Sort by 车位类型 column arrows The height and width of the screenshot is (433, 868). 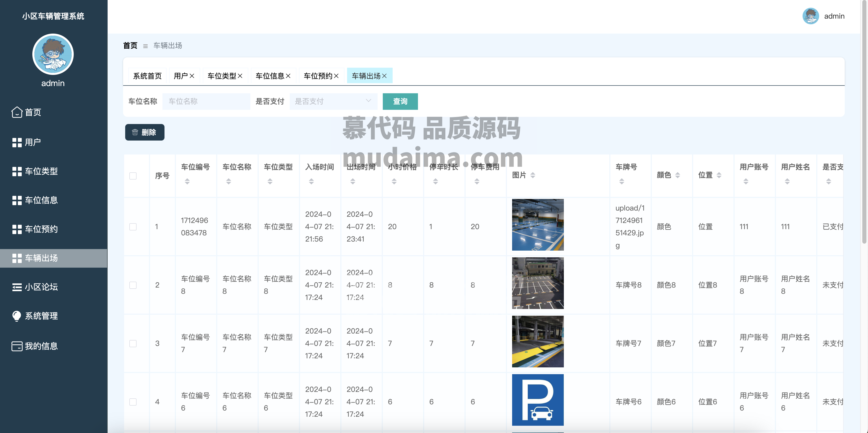coord(270,181)
